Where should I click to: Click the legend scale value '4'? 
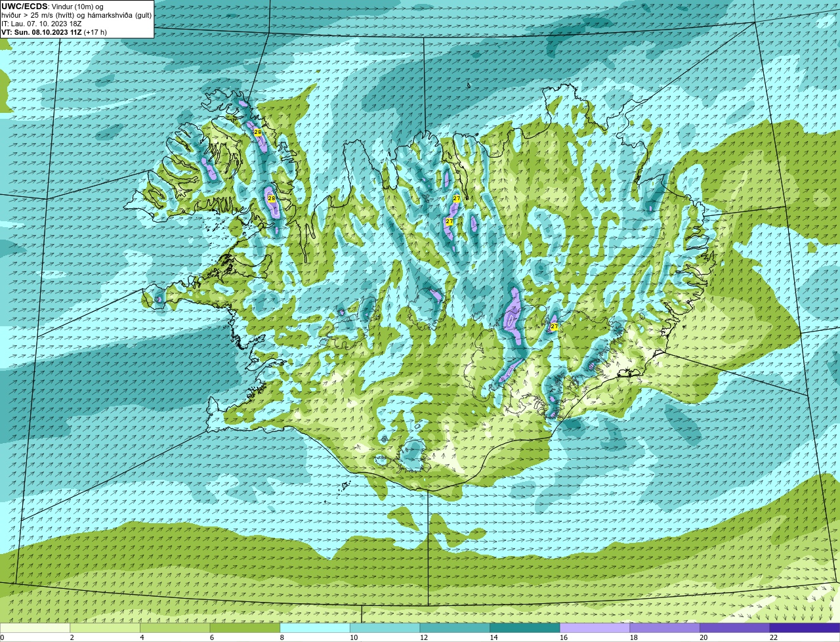[142, 637]
